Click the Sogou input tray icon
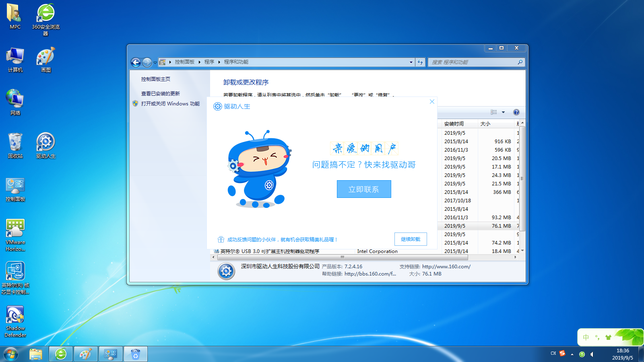Screen dimensions: 644x362 click(562, 354)
